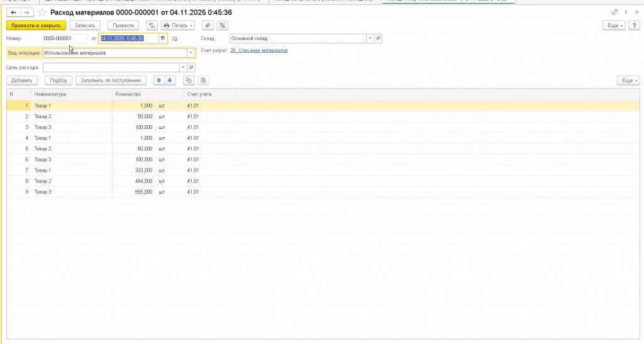Click quantity 50,000 in row 2
The image size is (644, 344).
[145, 116]
